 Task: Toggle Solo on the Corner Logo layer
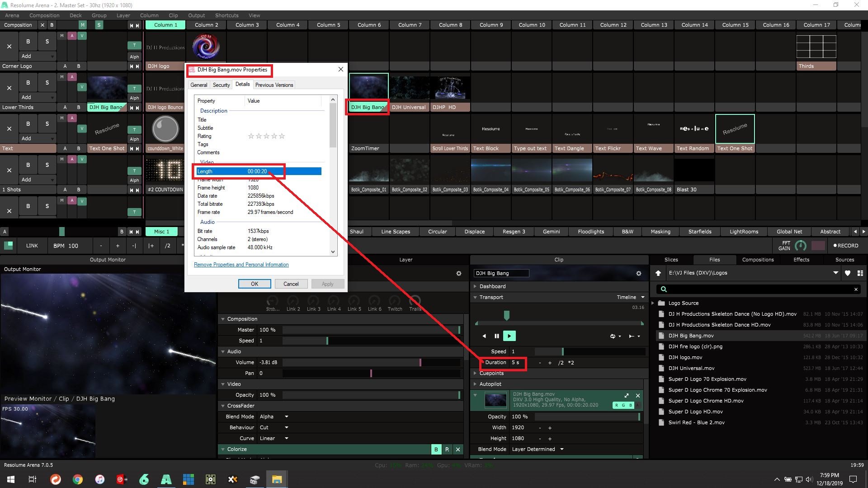click(x=47, y=42)
